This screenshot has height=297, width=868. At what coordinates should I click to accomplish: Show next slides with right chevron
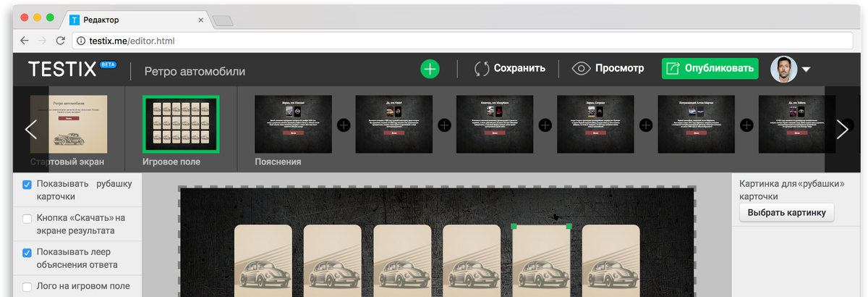click(x=843, y=129)
